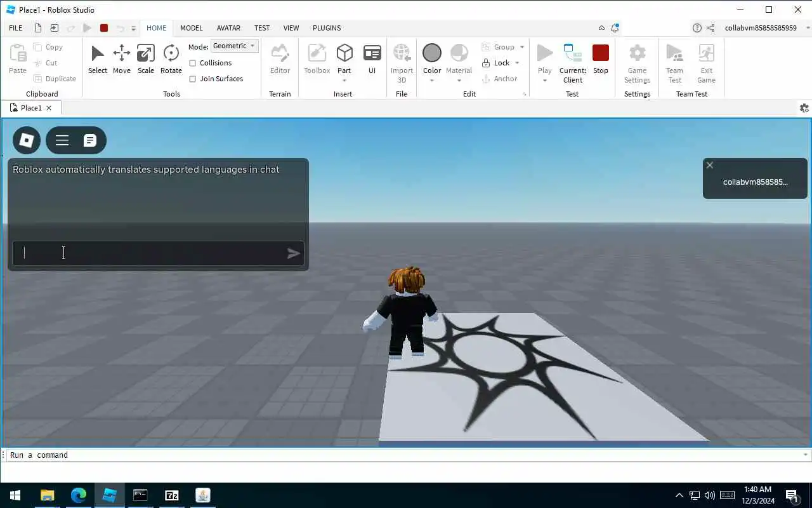Close the player list panel
The height and width of the screenshot is (508, 812).
(x=710, y=165)
